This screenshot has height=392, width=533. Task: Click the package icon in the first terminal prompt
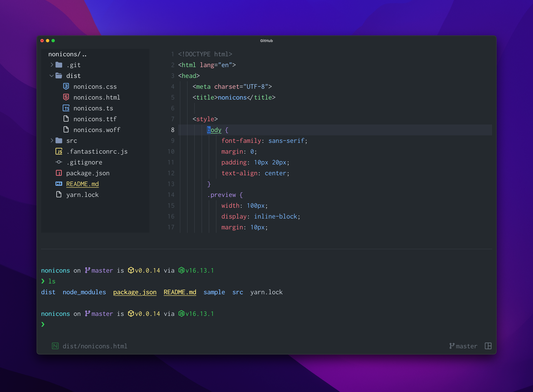(x=131, y=270)
